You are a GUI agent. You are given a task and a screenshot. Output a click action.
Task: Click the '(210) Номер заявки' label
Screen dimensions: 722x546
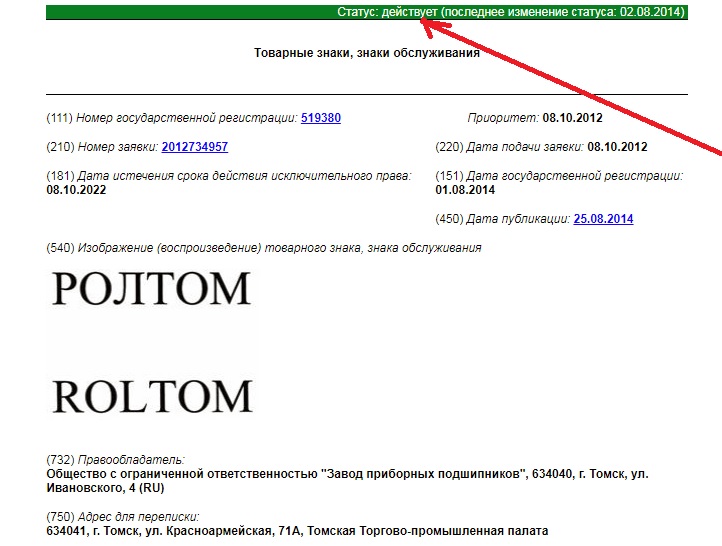(102, 147)
